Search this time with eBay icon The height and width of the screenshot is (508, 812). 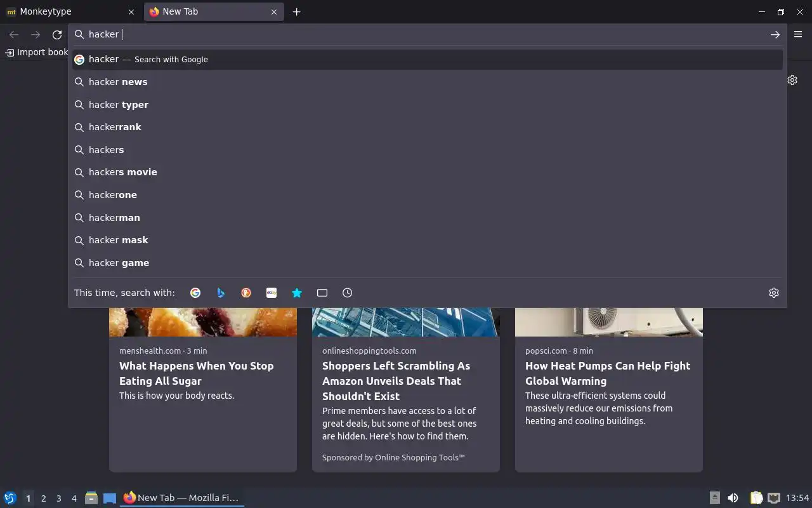click(272, 293)
